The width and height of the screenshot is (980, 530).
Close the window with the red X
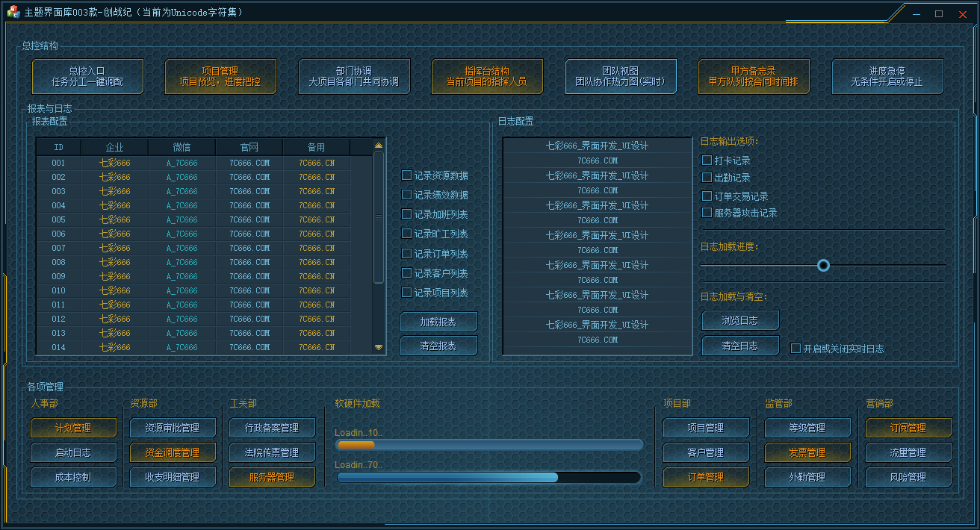pos(963,13)
